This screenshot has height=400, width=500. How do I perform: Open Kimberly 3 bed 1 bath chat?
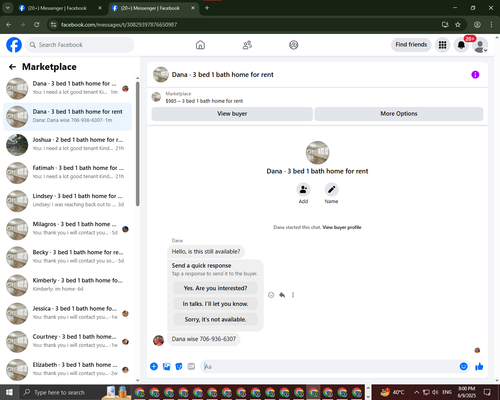[x=68, y=285]
